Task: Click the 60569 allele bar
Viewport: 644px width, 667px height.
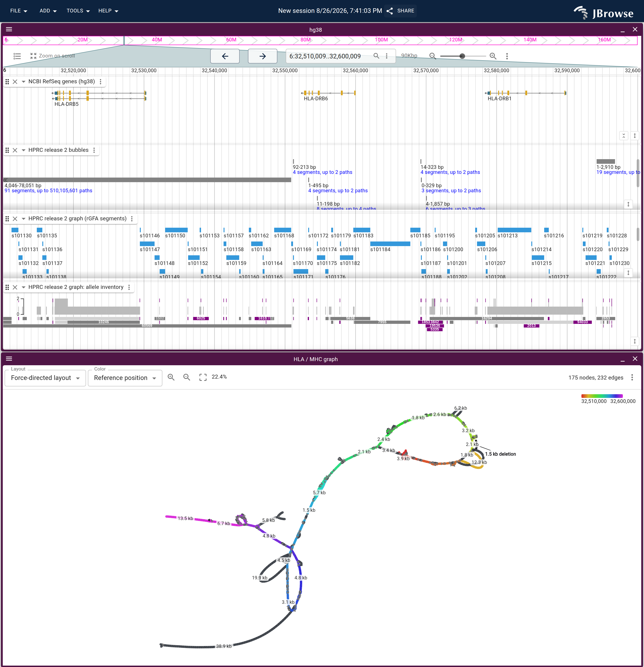Action: coord(147,326)
